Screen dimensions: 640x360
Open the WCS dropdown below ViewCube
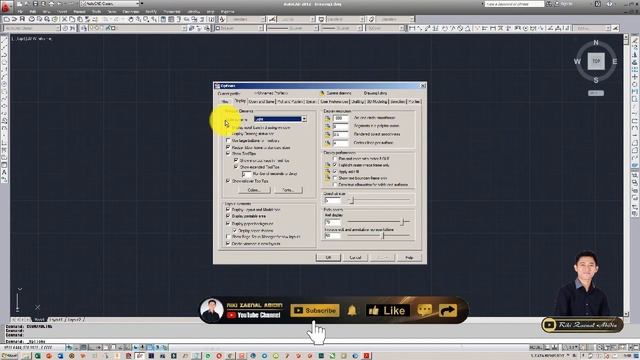596,93
